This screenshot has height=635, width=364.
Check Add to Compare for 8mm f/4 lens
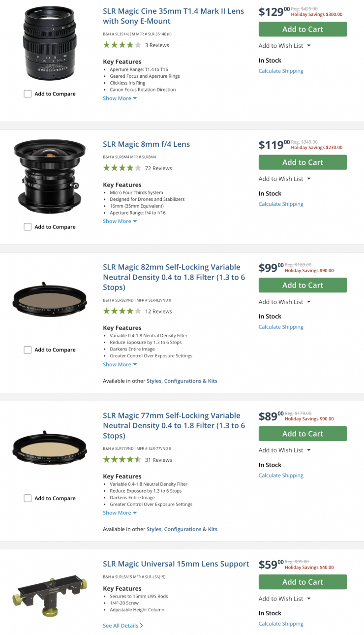28,227
